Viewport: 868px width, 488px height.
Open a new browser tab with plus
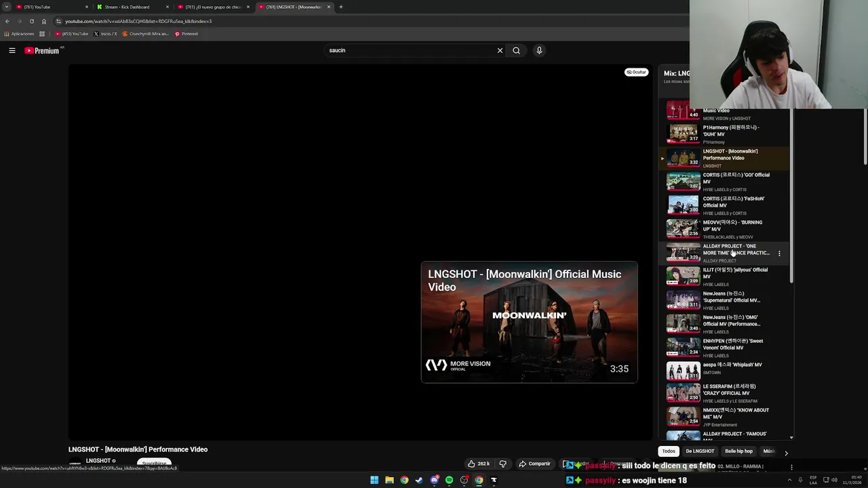[340, 7]
